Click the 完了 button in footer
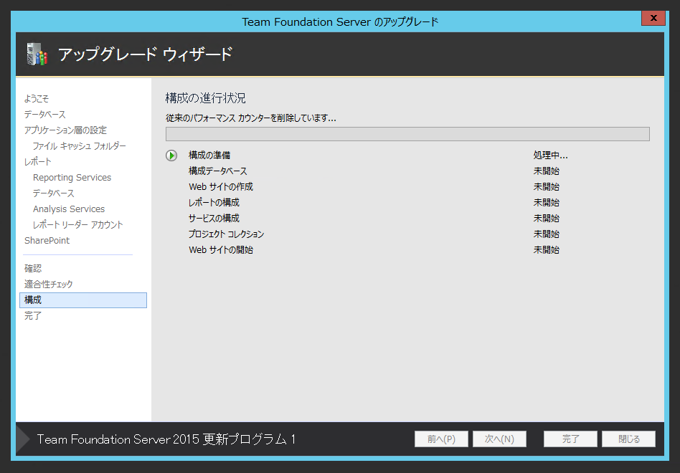 tap(570, 439)
